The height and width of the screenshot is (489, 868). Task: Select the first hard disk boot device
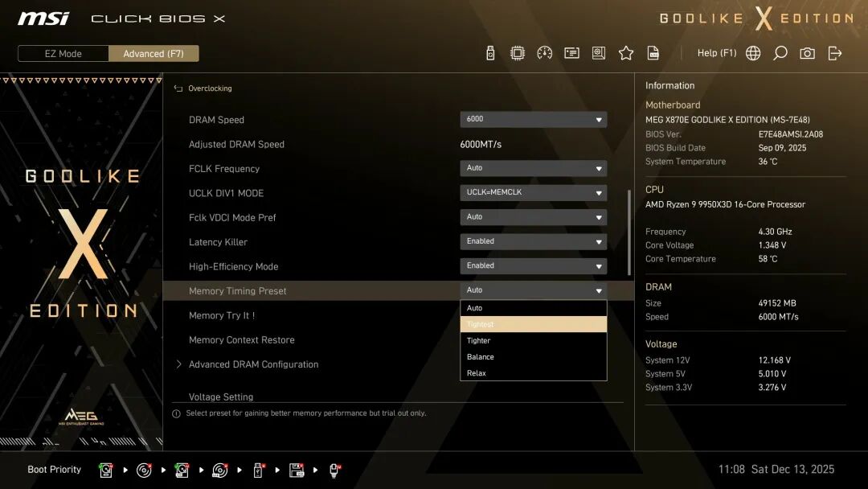point(106,471)
